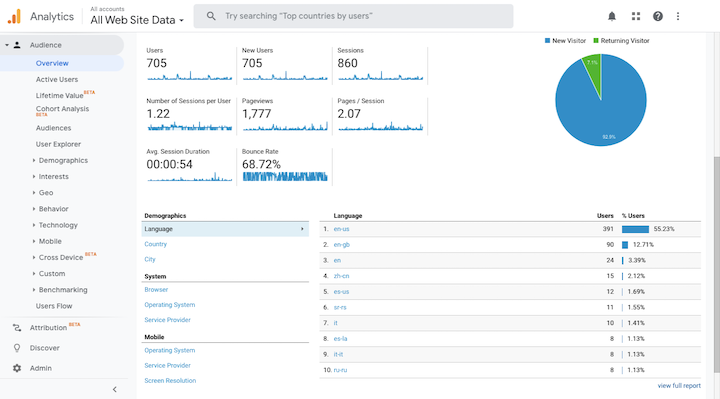
Task: Open the es-us language row link
Action: click(341, 292)
